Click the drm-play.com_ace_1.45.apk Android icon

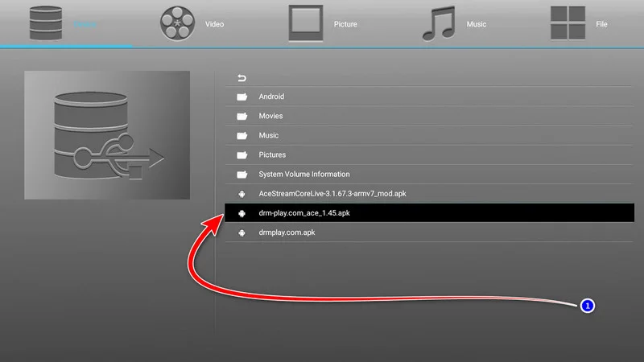tap(242, 213)
